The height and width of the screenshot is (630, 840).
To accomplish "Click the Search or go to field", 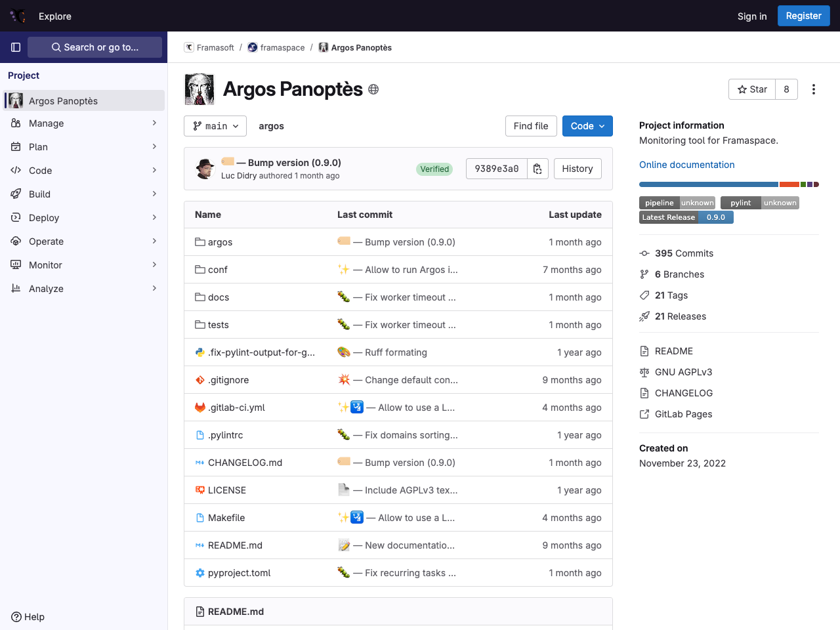I will point(94,47).
